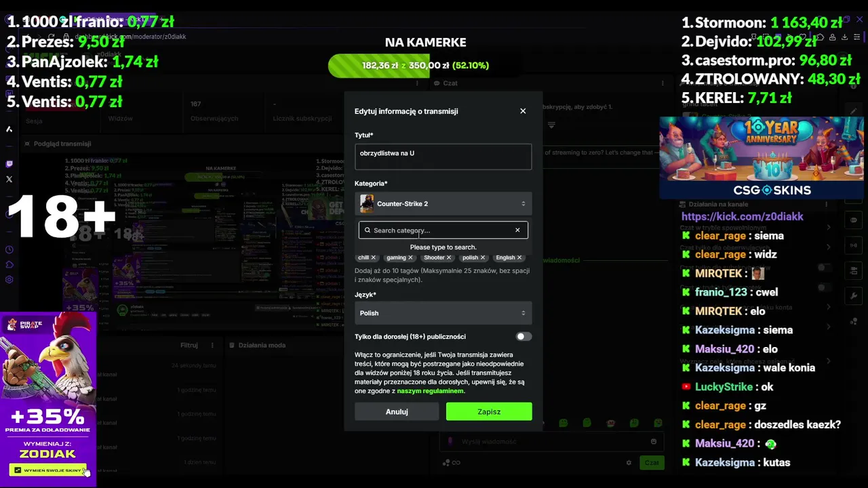Click the MIRQTEK : elo chat message

(x=722, y=311)
